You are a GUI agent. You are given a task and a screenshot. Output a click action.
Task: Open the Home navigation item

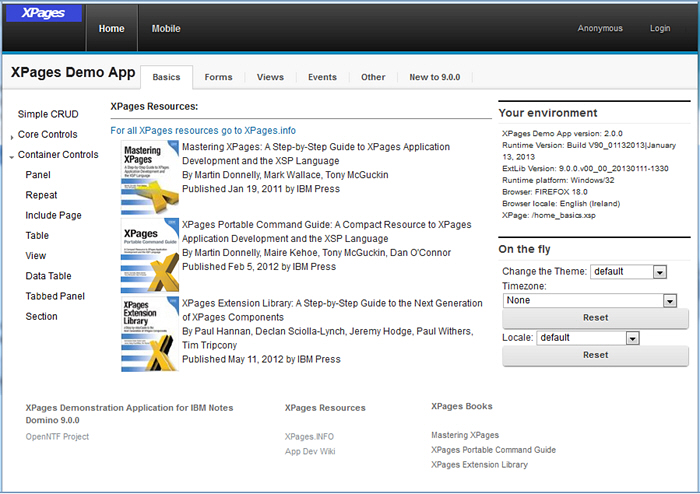[x=112, y=29]
